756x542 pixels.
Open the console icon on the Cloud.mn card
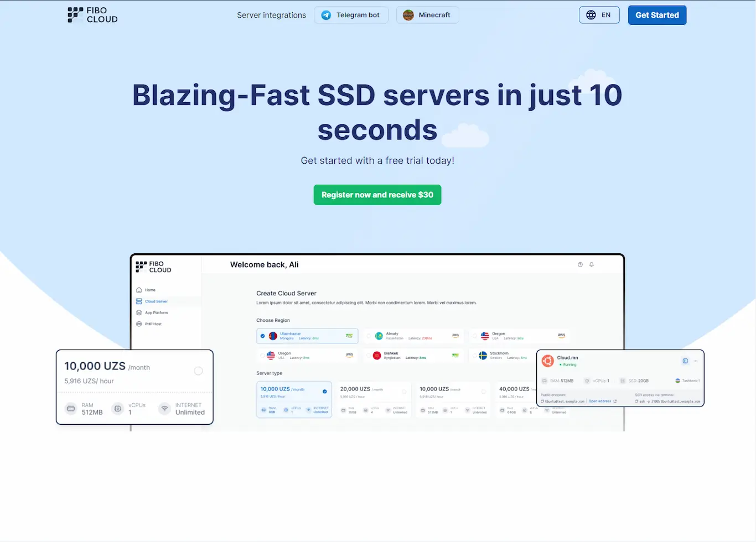(685, 361)
